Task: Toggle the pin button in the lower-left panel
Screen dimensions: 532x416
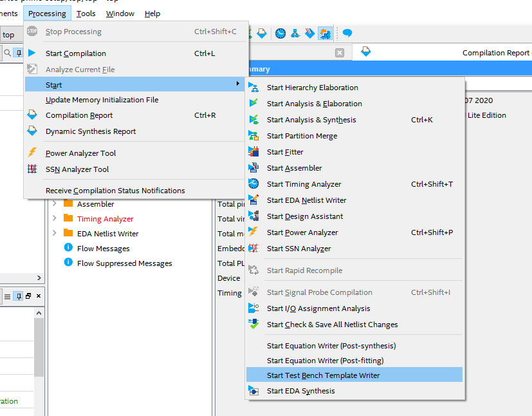Action: pos(18,296)
